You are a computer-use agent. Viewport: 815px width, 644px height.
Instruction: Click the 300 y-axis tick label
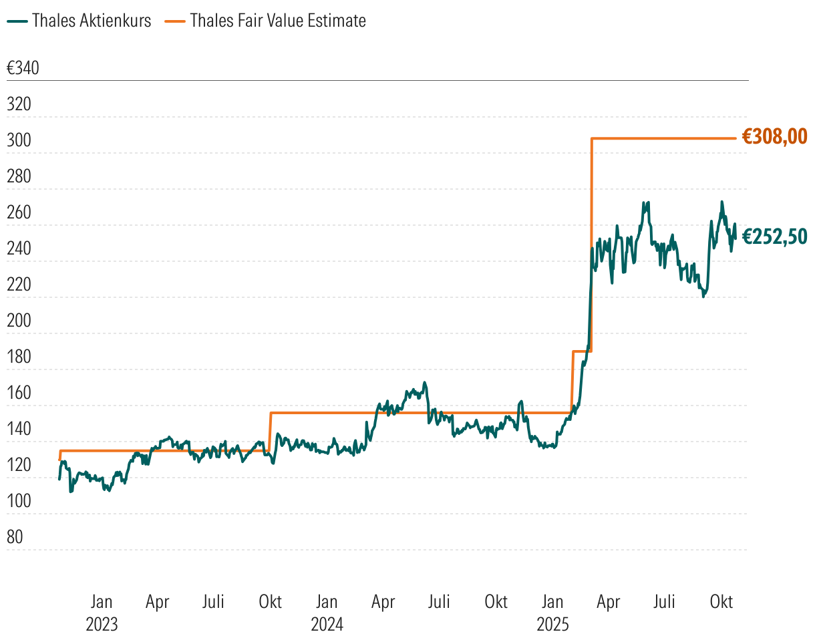click(18, 141)
